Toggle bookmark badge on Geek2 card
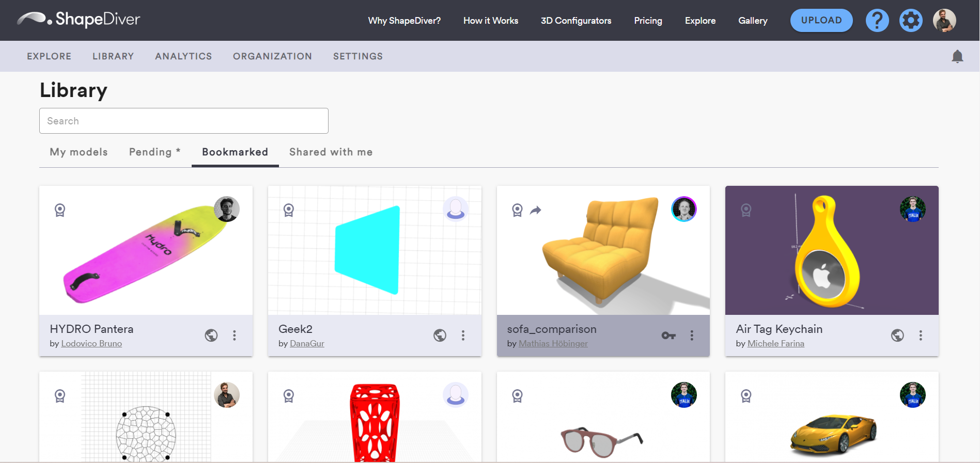The image size is (980, 463). [289, 210]
